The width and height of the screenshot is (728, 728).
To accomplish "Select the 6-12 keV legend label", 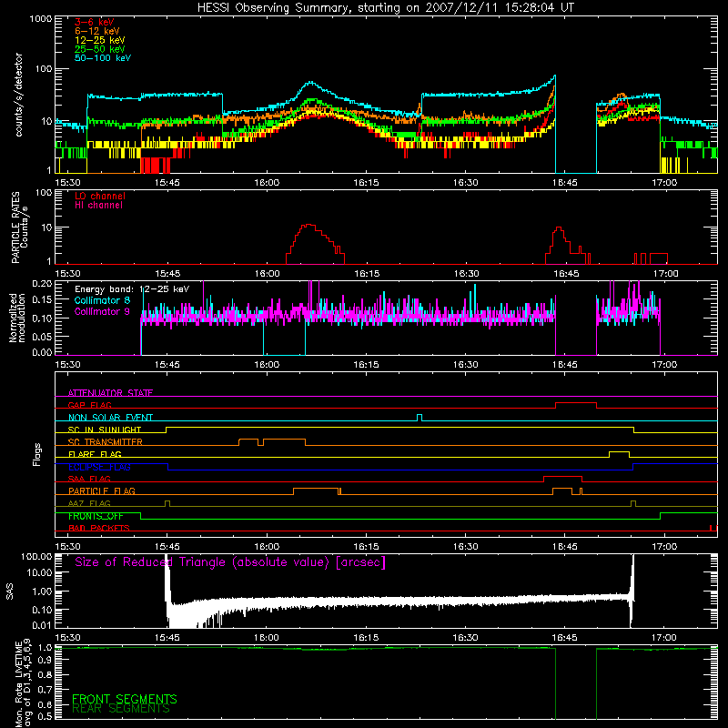I will coord(97,31).
